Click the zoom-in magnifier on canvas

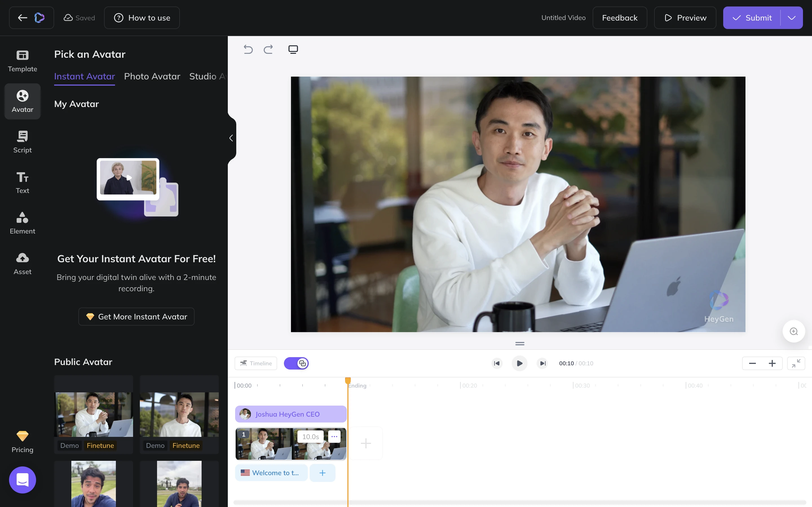[x=794, y=331]
